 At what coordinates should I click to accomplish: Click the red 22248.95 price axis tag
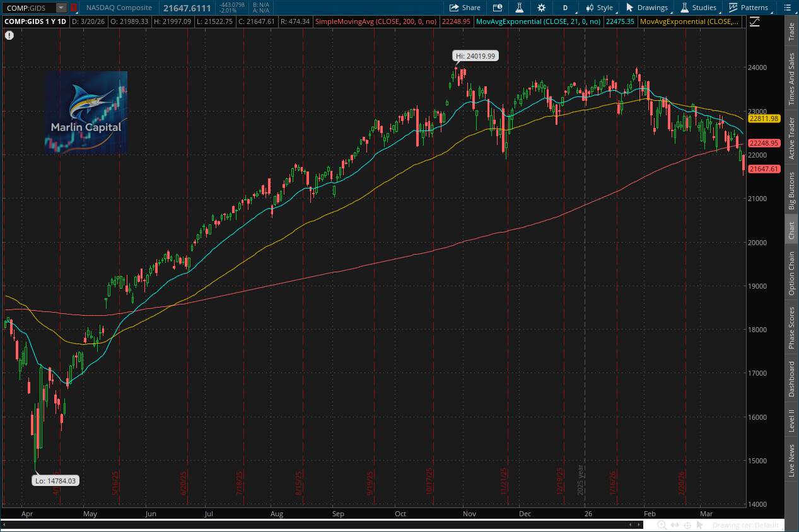click(764, 143)
